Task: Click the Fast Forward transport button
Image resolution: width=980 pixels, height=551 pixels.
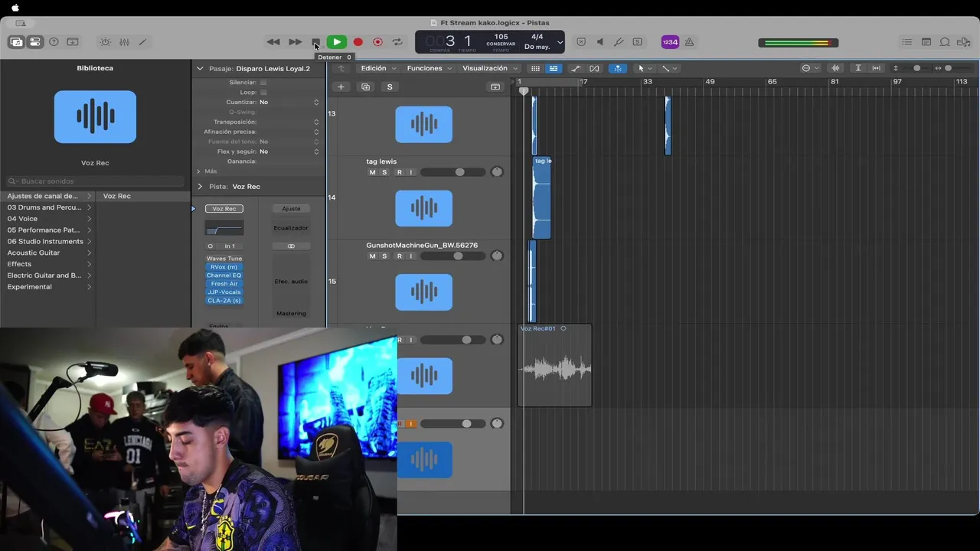Action: pyautogui.click(x=295, y=42)
